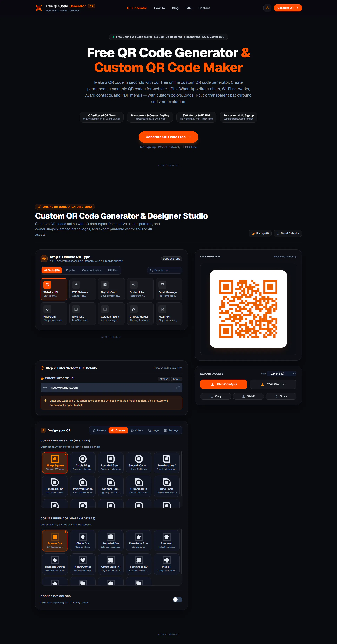
Task: Select Diagonal Rounded corner frame
Action: tap(111, 486)
